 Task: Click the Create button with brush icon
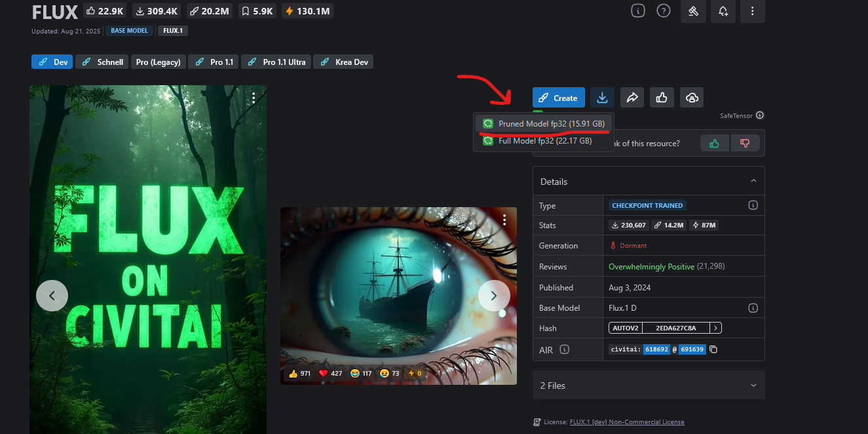click(557, 98)
